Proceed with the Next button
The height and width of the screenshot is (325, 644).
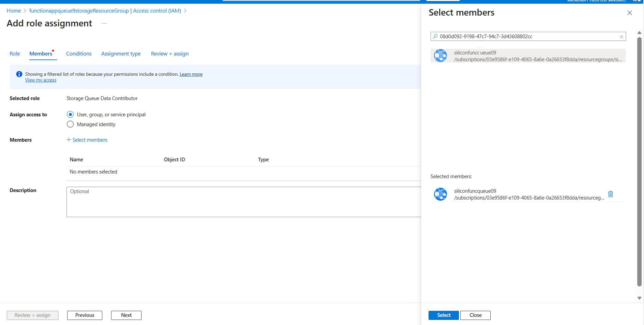(x=126, y=315)
